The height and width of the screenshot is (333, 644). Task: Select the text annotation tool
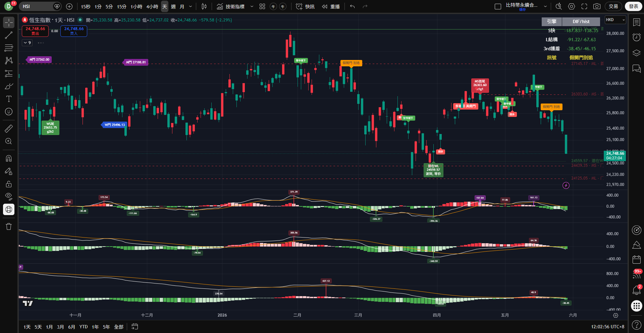(9, 99)
